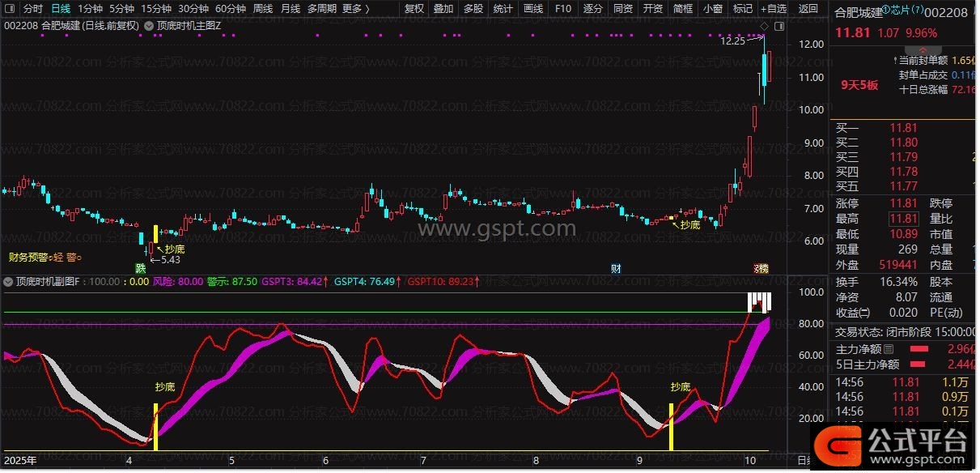Image resolution: width=980 pixels, height=473 pixels.
Task: Select the 60分钟 period tab
Action: point(231,9)
